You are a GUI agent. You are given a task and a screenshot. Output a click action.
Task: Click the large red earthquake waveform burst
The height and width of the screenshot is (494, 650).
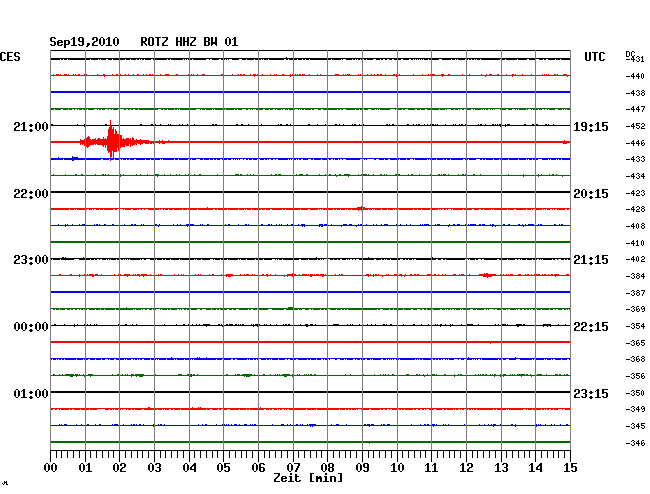point(124,140)
